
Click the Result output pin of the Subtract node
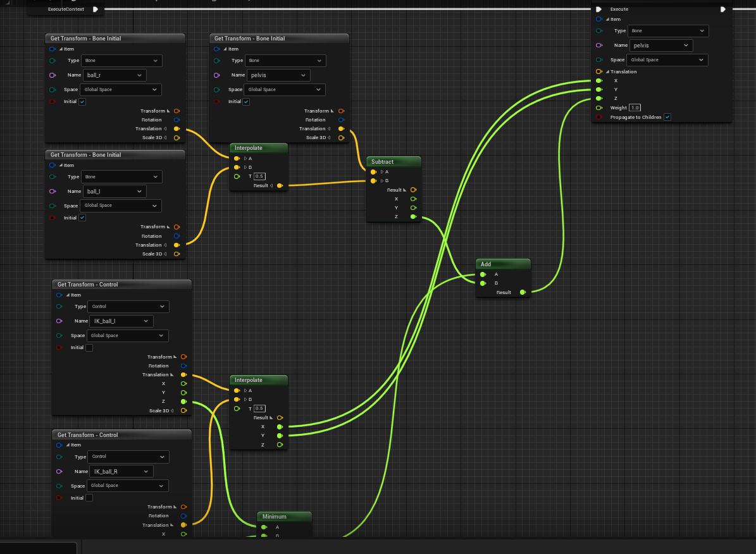(x=412, y=190)
